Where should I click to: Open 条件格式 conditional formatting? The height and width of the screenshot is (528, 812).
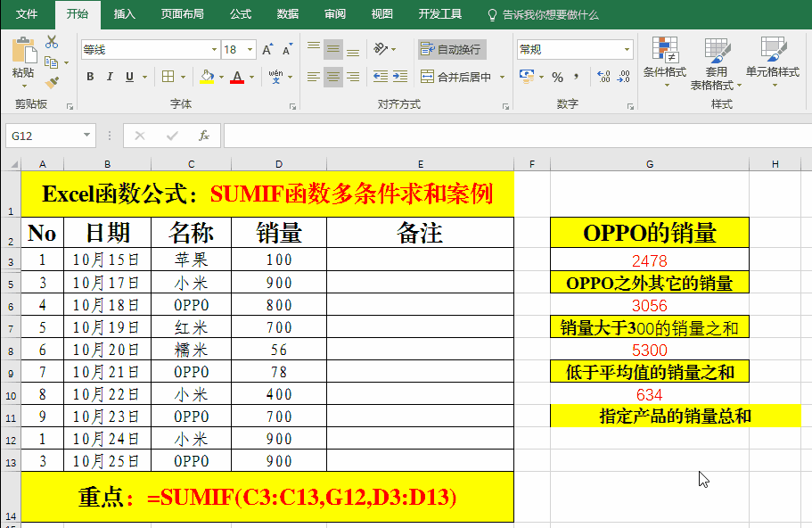pyautogui.click(x=665, y=62)
